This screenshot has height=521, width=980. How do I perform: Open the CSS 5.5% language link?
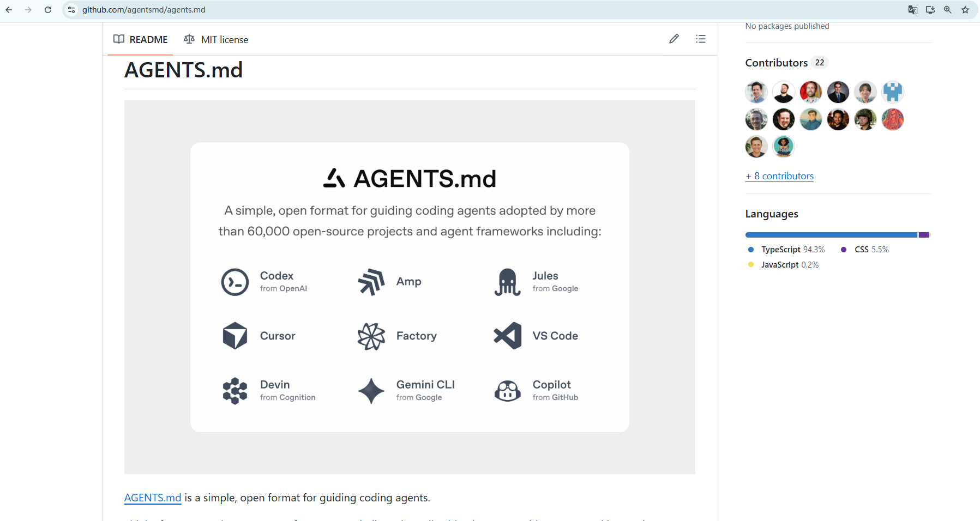(865, 250)
